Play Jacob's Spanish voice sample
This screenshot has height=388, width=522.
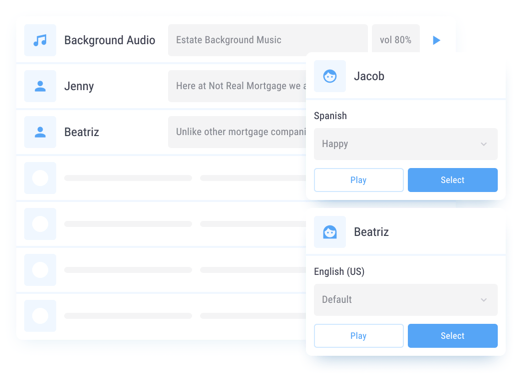[359, 180]
